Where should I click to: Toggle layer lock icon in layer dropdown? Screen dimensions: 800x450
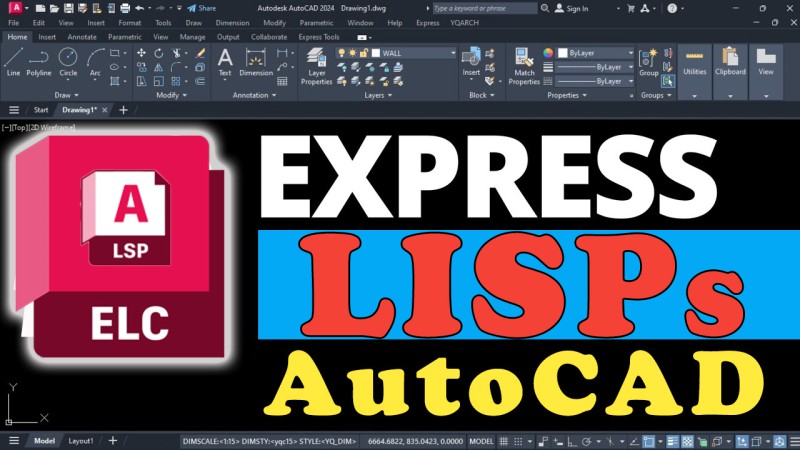pos(364,53)
